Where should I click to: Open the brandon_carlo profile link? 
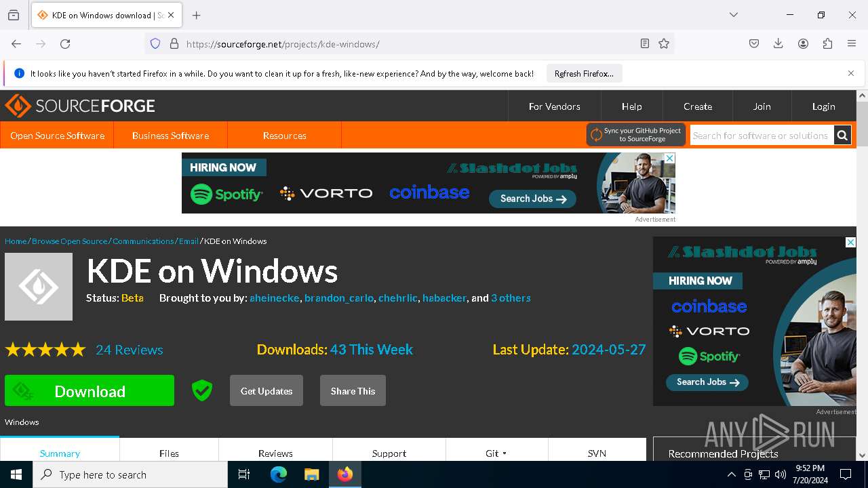(339, 298)
